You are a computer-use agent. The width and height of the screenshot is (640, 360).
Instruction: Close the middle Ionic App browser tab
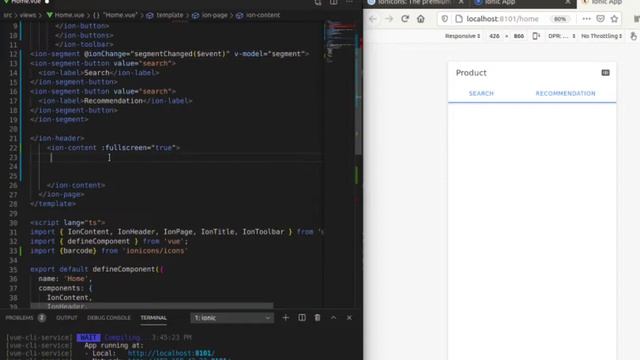pyautogui.click(x=568, y=2)
